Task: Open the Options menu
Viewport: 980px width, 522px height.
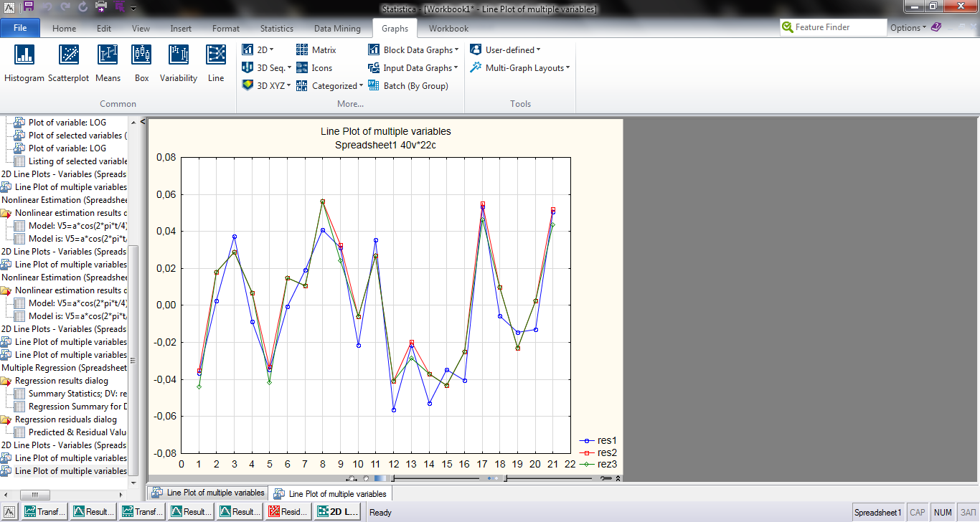Action: (x=908, y=28)
